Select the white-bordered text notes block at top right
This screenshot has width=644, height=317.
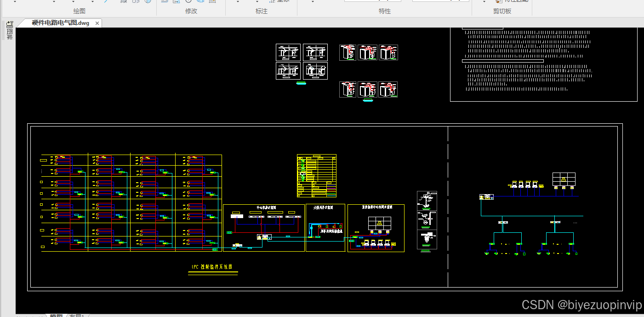point(544,64)
